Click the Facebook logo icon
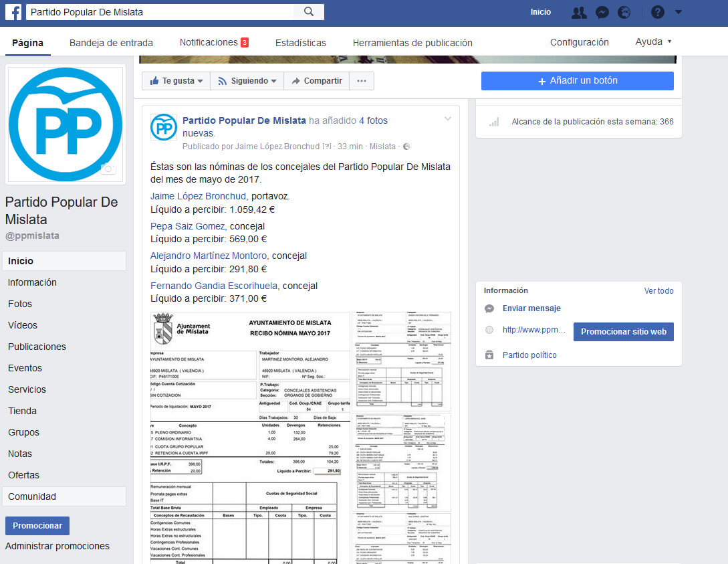 click(13, 12)
